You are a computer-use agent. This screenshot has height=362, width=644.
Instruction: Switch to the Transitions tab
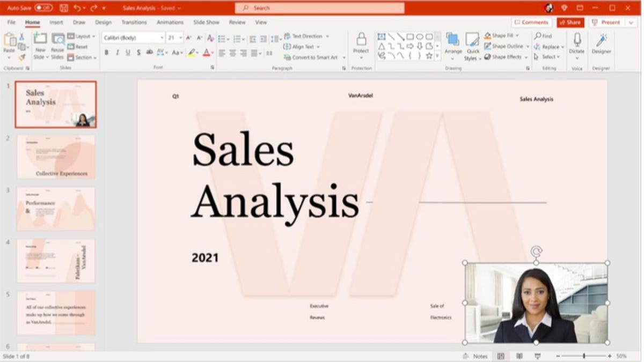tap(134, 23)
